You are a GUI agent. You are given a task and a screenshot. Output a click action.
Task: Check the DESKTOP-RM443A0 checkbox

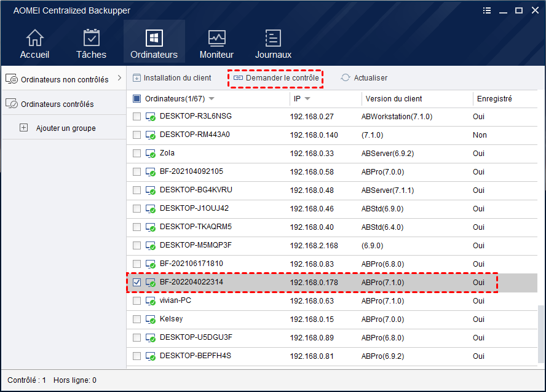click(x=137, y=135)
